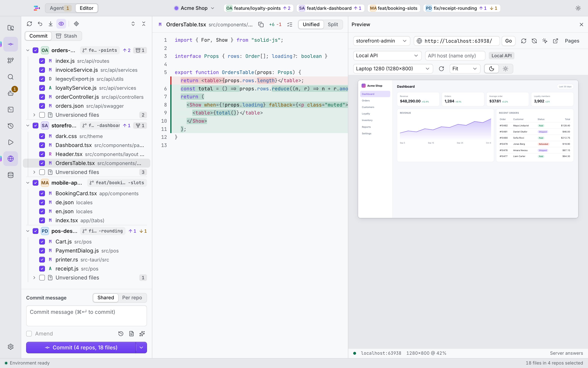Toggle the theme sun icon at top right

[x=578, y=8]
